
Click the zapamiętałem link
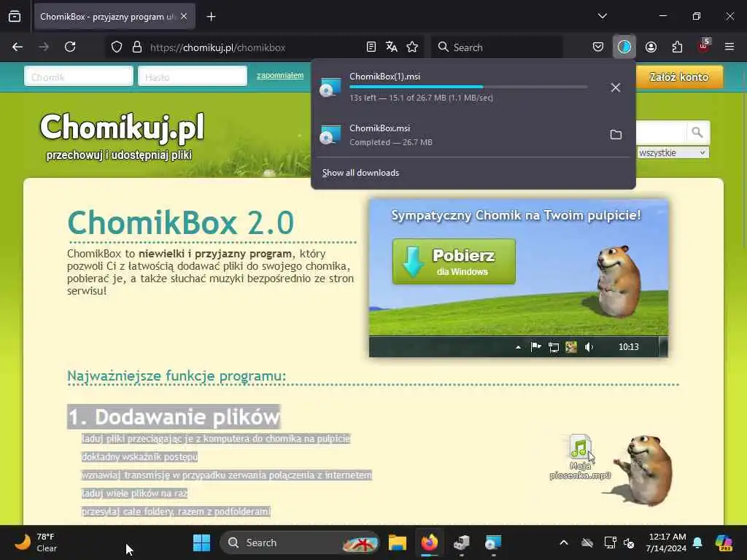coord(280,75)
